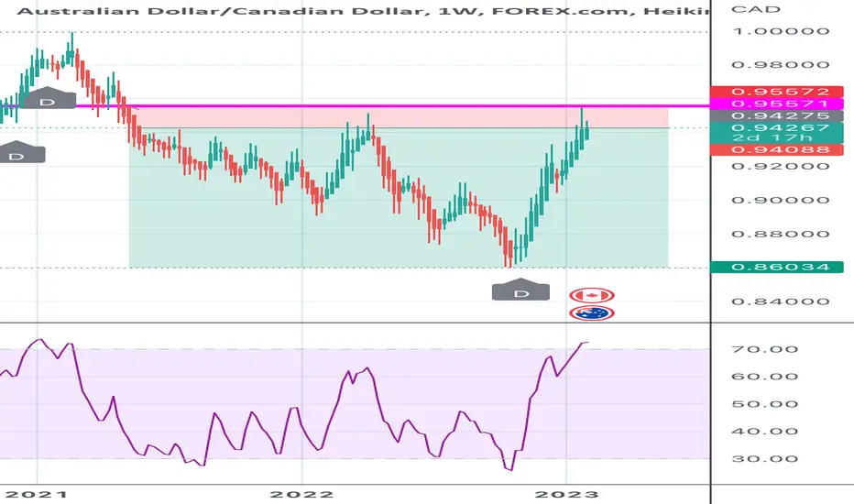Click the 2021 time axis label
The height and width of the screenshot is (504, 854).
click(37, 495)
